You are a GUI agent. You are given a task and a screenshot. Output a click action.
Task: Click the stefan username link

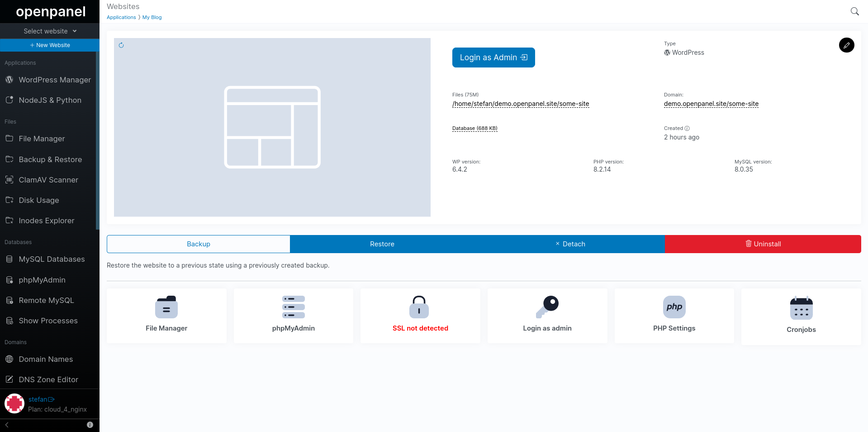(38, 399)
